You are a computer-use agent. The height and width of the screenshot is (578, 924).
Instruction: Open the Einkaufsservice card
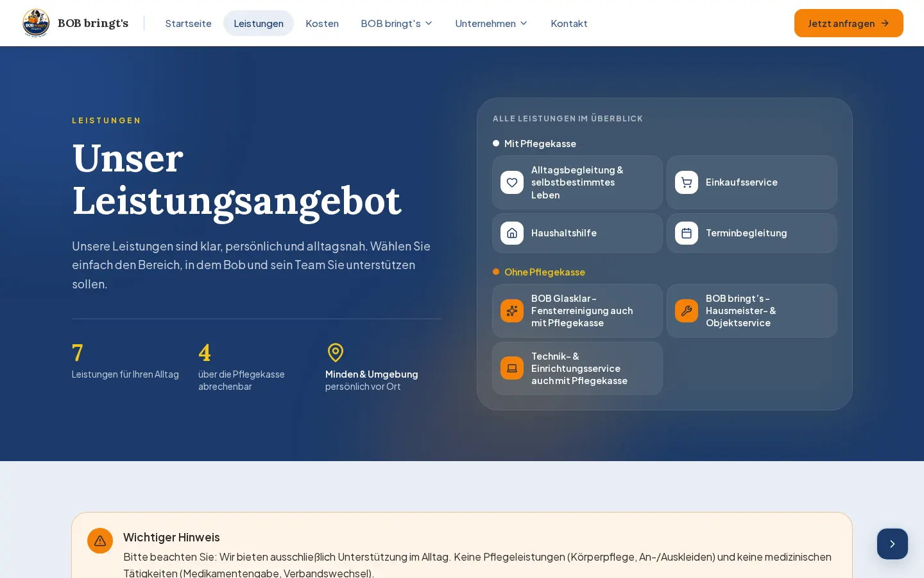point(752,182)
